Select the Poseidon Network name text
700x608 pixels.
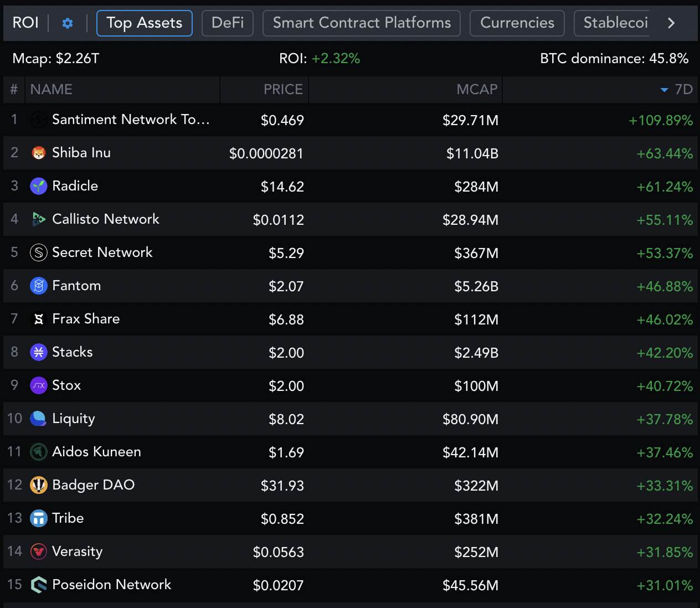click(112, 585)
